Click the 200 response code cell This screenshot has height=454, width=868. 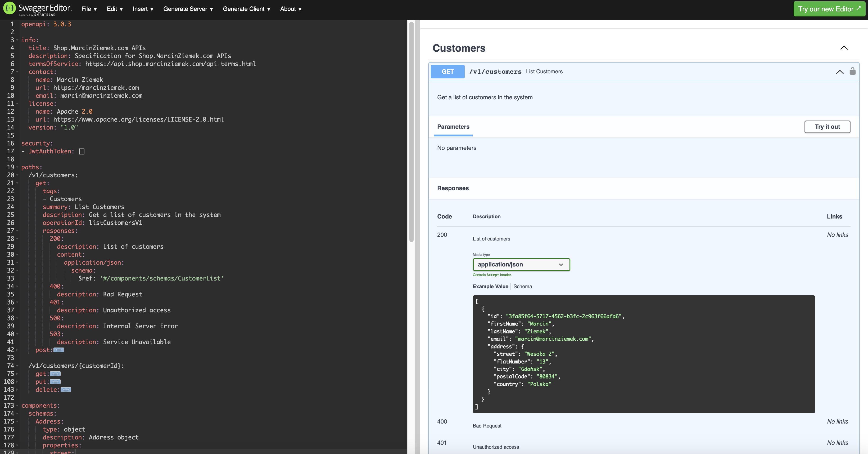442,235
